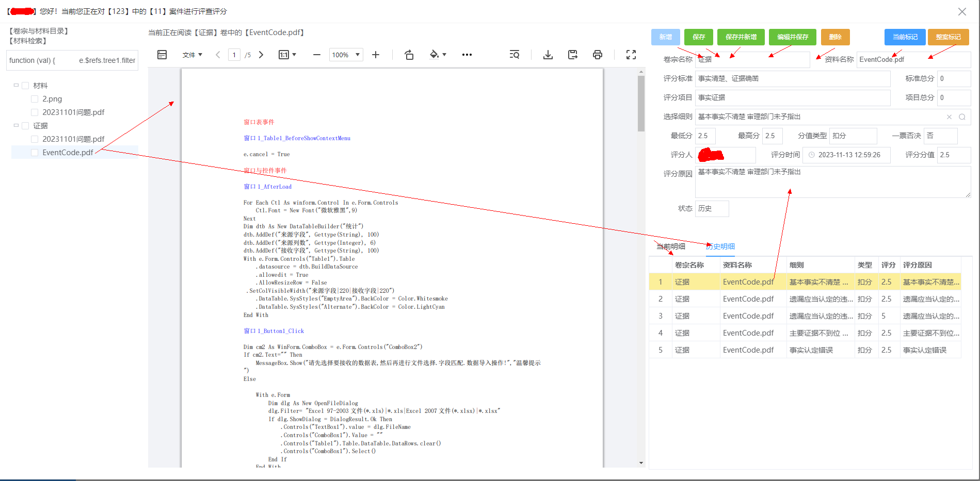The image size is (980, 481).
Task: Toggle the PDF sidebar panel icon
Action: 162,55
